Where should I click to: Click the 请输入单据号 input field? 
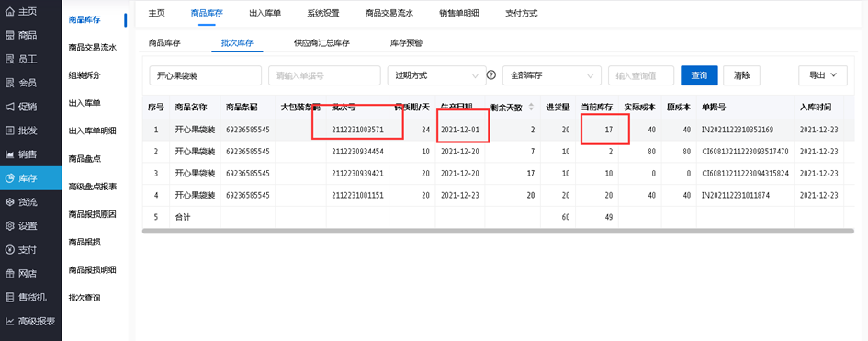click(324, 75)
